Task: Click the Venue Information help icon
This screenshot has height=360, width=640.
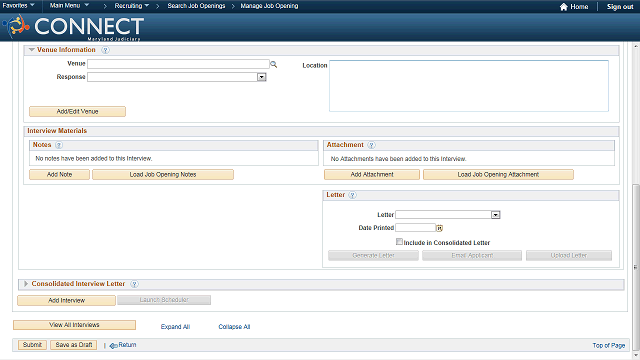Action: (105, 50)
